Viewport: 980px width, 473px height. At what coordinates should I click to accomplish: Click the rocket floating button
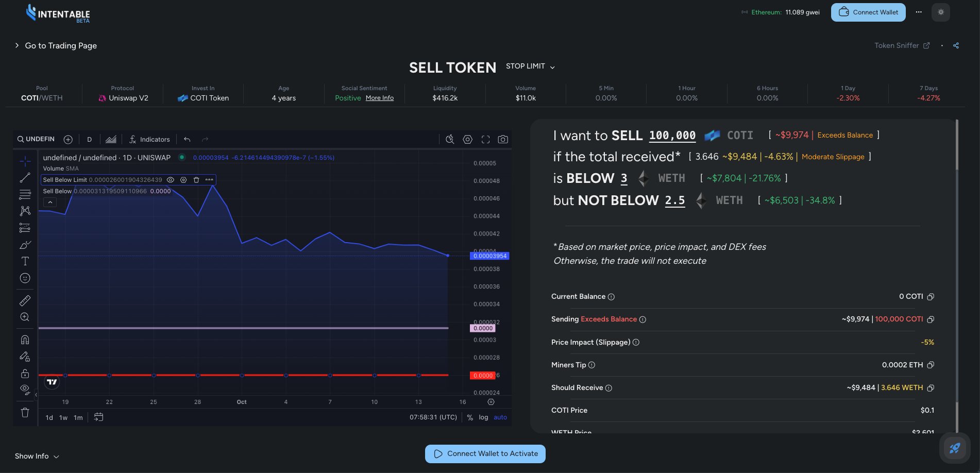coord(955,448)
